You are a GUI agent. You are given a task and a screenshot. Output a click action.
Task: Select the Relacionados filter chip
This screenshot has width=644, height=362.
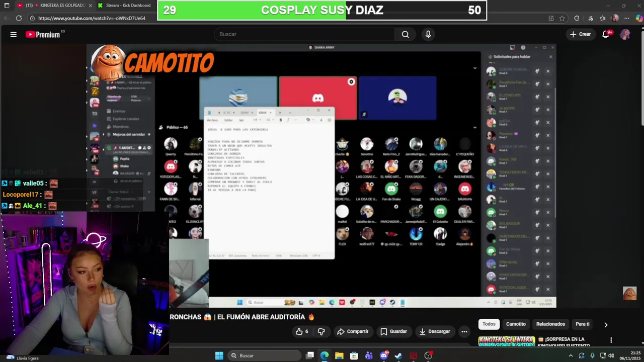click(550, 324)
